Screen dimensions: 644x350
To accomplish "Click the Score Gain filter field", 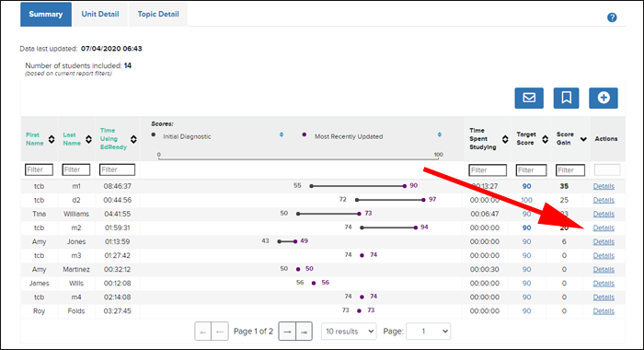I will [x=570, y=169].
